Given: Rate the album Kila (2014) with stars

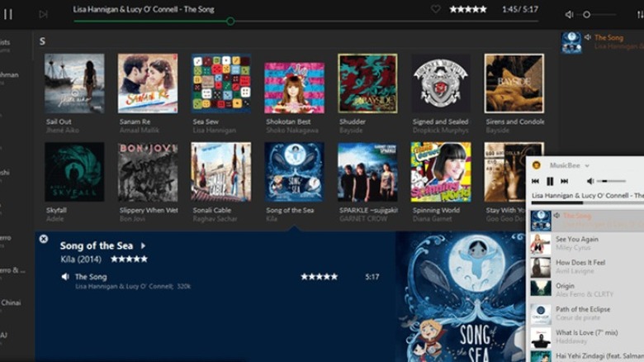Looking at the screenshot, I should 129,260.
